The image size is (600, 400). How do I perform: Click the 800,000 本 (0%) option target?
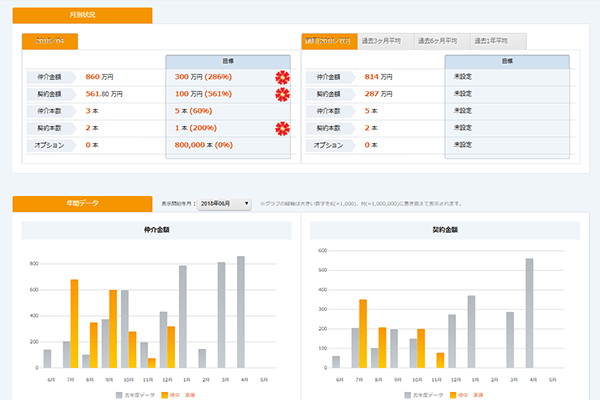[x=206, y=145]
